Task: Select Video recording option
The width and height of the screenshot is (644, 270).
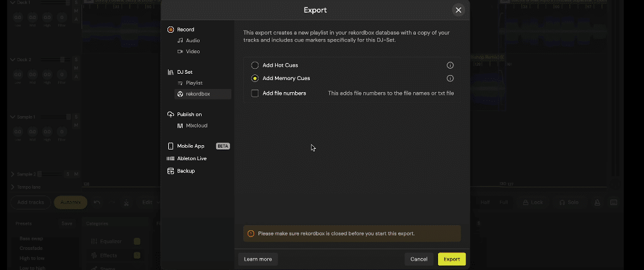Action: (192, 52)
